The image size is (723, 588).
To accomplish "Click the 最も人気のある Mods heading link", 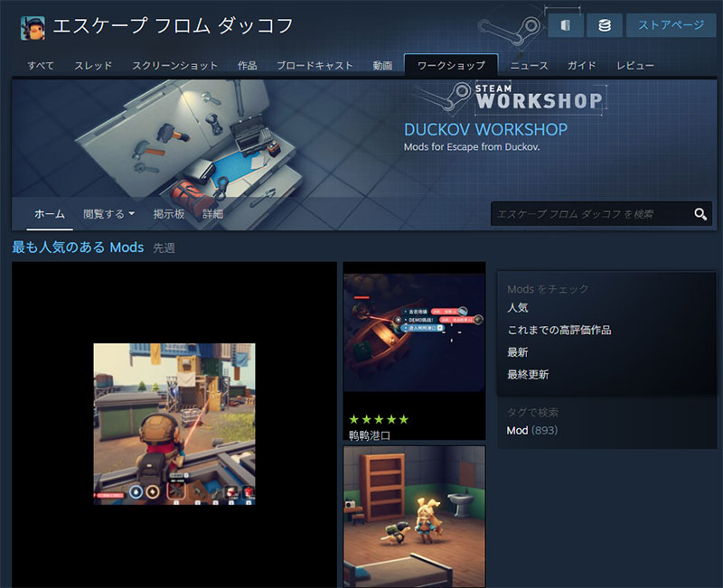I will coord(78,247).
